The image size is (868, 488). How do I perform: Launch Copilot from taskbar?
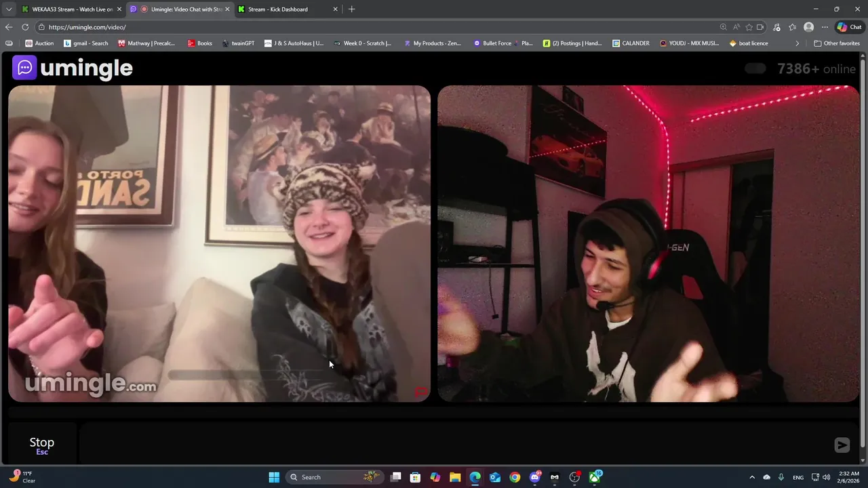[x=435, y=477]
